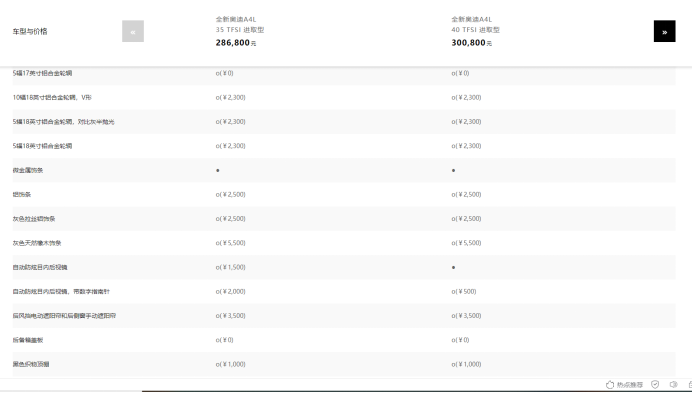Choose ¥5,500 gray oak trim option for 40 TFSI
The height and width of the screenshot is (393, 693).
pyautogui.click(x=466, y=243)
